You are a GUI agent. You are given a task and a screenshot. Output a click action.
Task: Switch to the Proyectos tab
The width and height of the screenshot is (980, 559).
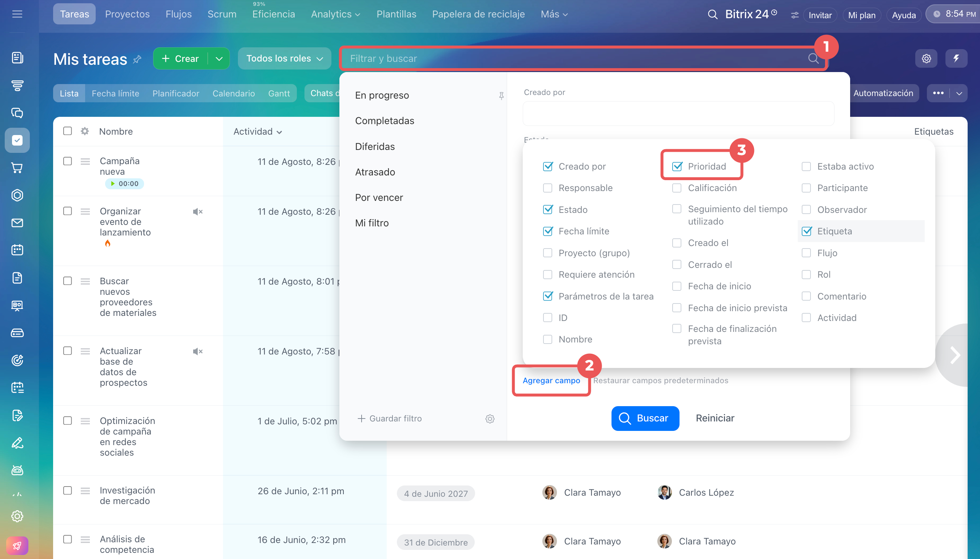127,14
